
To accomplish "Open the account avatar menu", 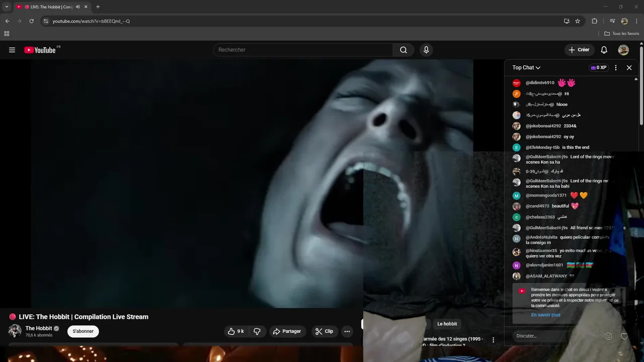I will tap(623, 50).
